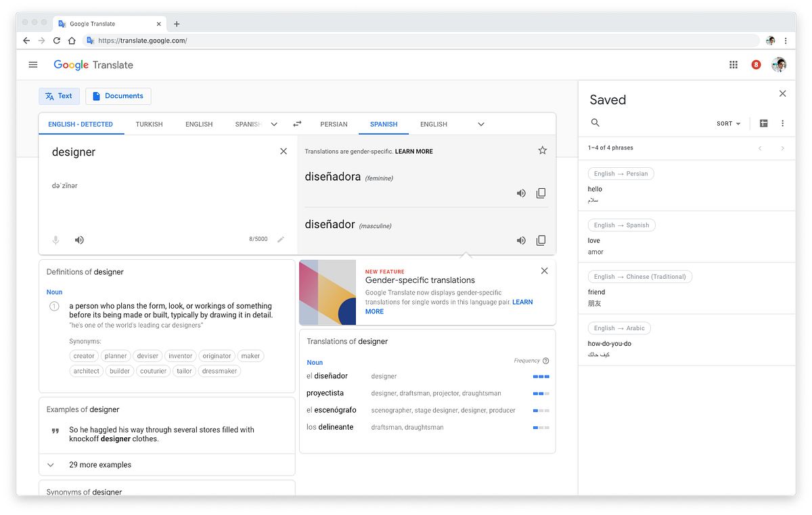
Task: Click the table export icon in Saved
Action: (763, 123)
